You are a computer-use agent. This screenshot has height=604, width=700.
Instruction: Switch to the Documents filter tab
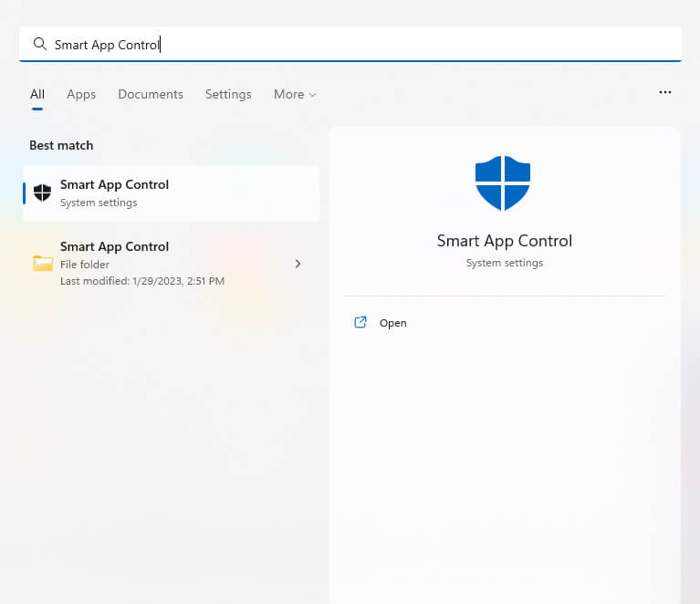click(x=151, y=94)
